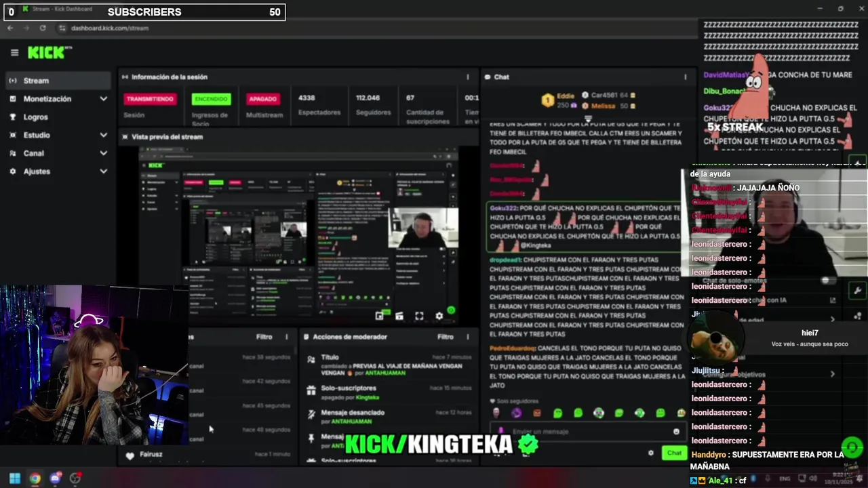Open the Ajustes sidebar item
The height and width of the screenshot is (488, 868).
[57, 171]
